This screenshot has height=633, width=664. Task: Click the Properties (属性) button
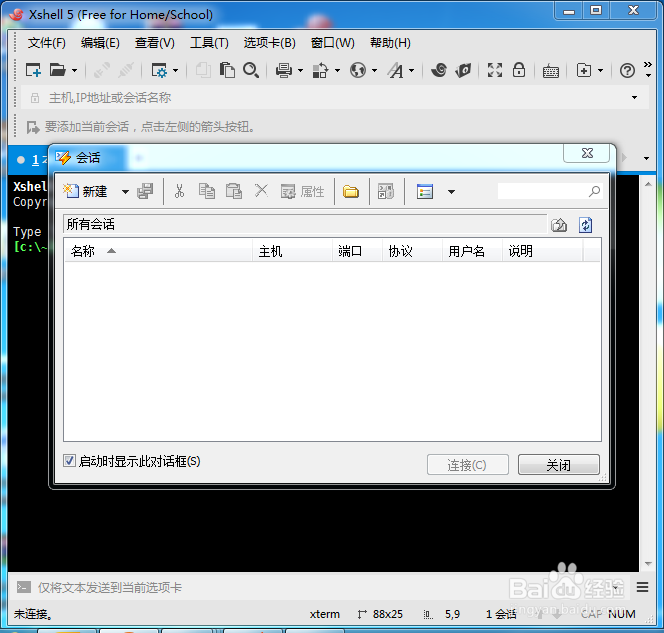pos(302,192)
